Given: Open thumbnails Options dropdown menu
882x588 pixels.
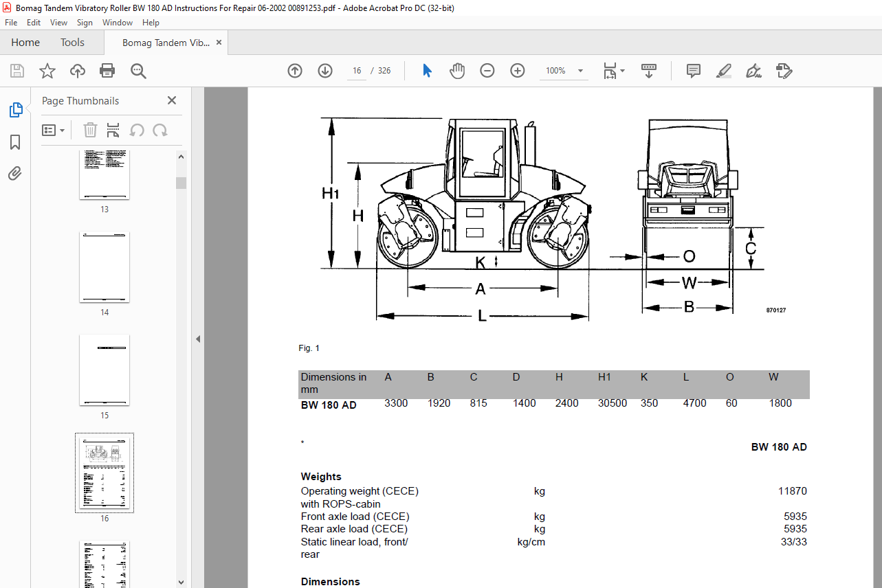Looking at the screenshot, I should pos(54,130).
